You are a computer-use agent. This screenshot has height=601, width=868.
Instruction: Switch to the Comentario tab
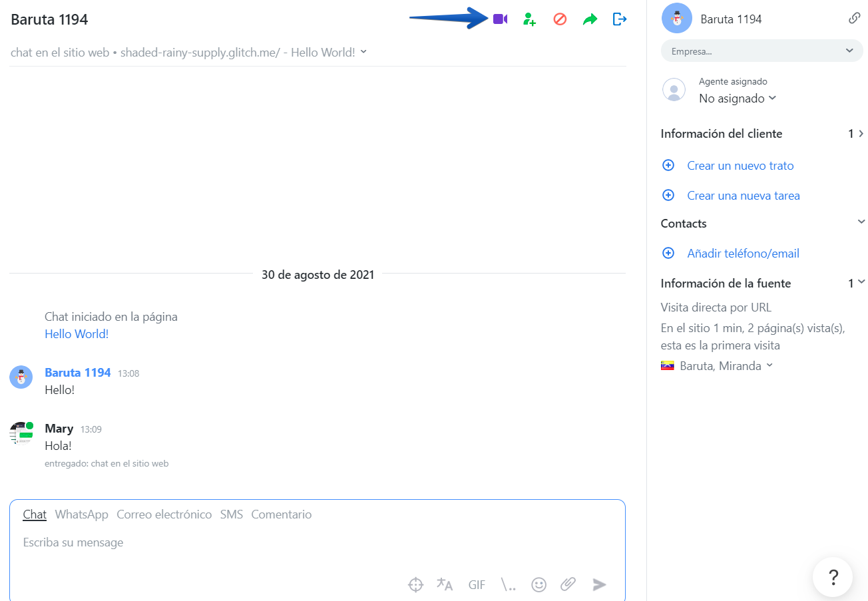[282, 514]
